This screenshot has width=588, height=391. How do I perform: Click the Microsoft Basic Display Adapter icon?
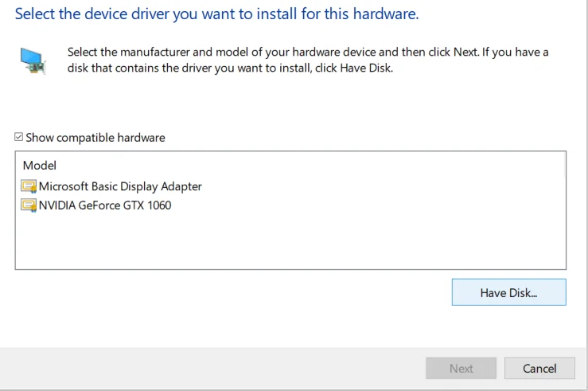pos(29,186)
